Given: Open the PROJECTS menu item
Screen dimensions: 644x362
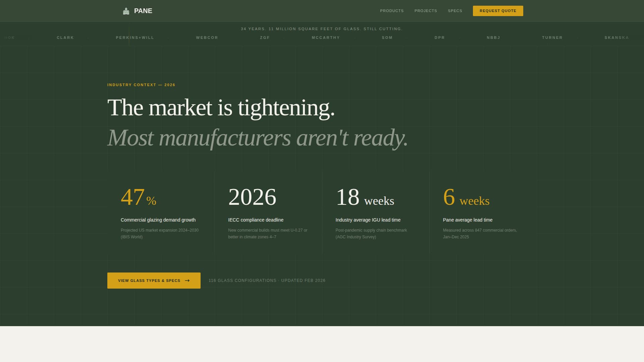Looking at the screenshot, I should pyautogui.click(x=426, y=11).
